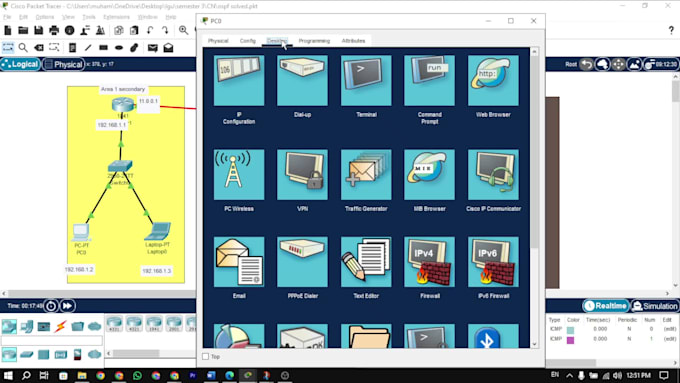Select the Delete tool
The image size is (680, 383).
39,47
